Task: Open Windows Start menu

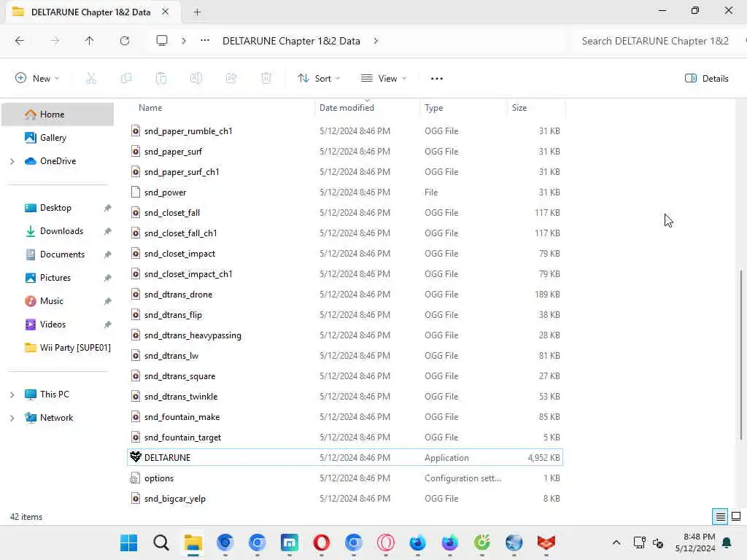Action: [128, 542]
